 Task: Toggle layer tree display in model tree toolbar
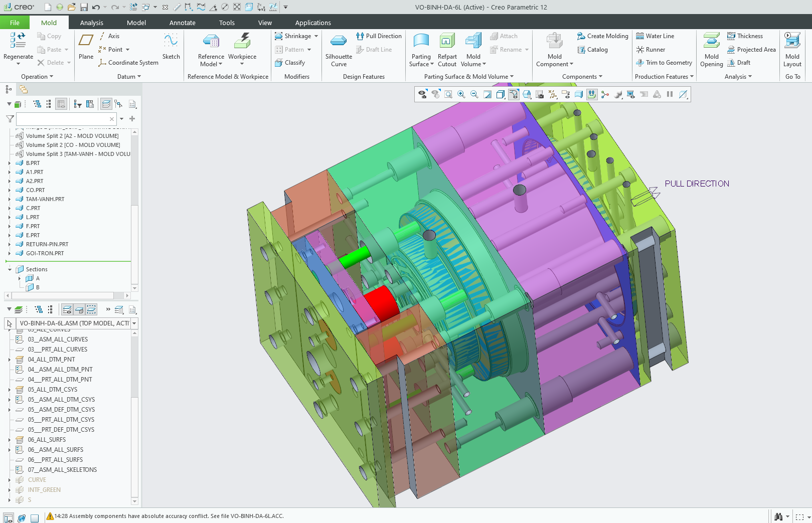tap(106, 104)
